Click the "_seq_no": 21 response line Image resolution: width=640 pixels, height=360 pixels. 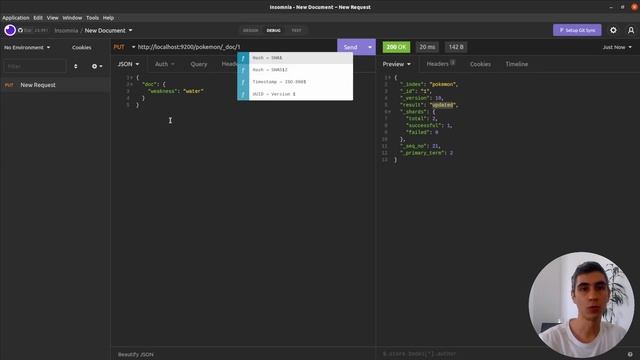[420, 146]
